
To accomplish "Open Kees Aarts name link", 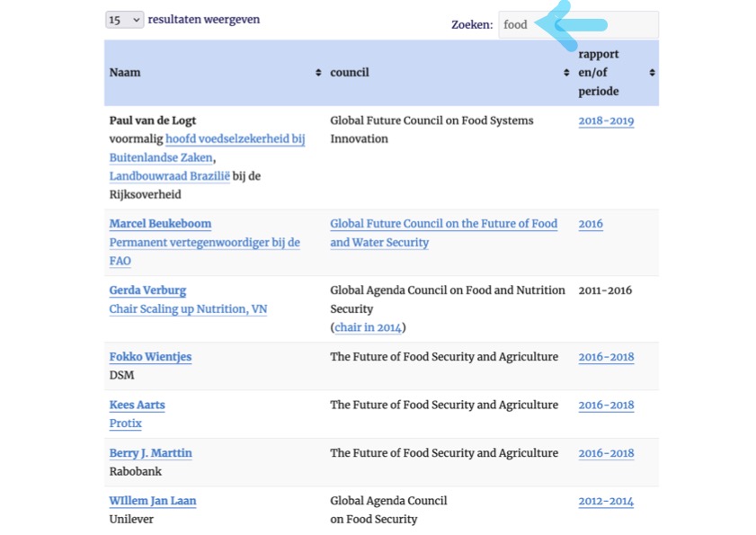I will point(137,406).
